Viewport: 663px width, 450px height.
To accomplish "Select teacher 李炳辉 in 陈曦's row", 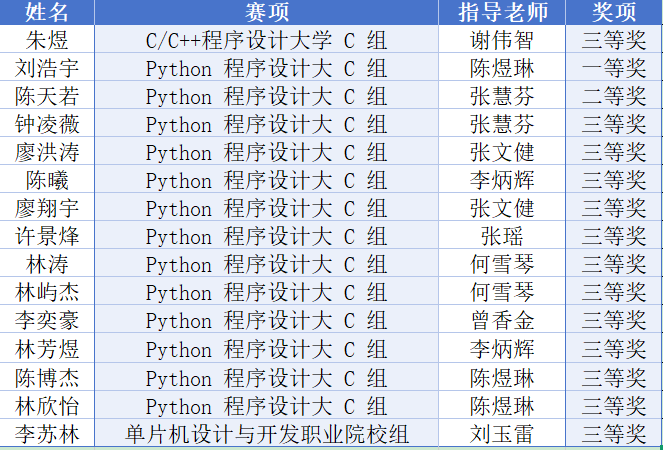I will tap(502, 179).
